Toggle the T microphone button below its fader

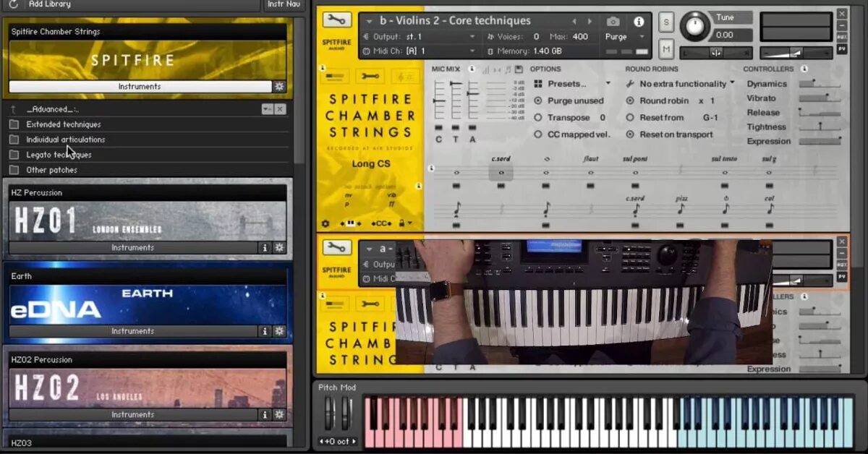point(456,128)
